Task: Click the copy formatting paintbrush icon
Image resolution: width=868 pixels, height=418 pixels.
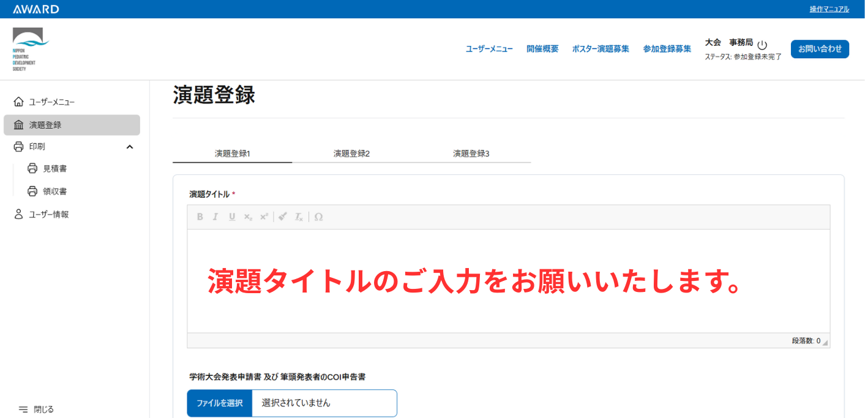Action: coord(282,217)
